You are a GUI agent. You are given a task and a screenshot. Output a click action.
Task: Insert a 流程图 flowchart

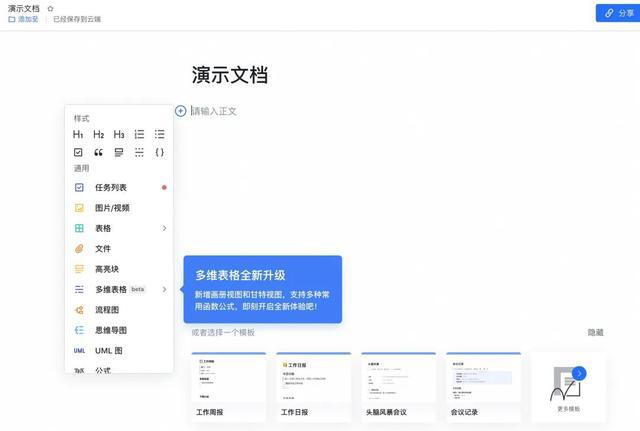[119, 310]
